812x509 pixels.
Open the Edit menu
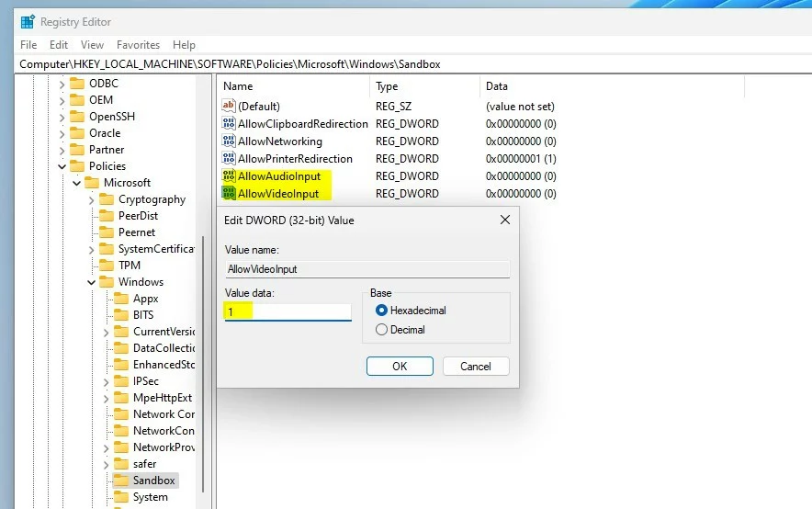click(x=59, y=45)
